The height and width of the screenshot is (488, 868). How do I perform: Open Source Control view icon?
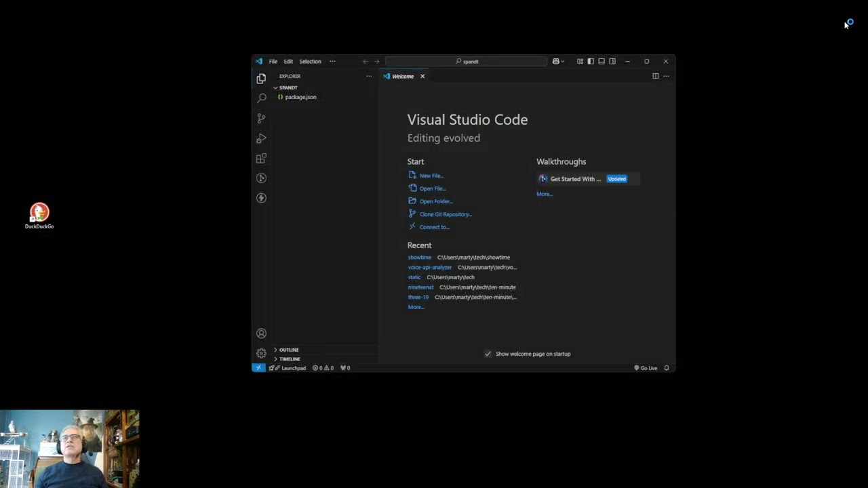pyautogui.click(x=261, y=118)
